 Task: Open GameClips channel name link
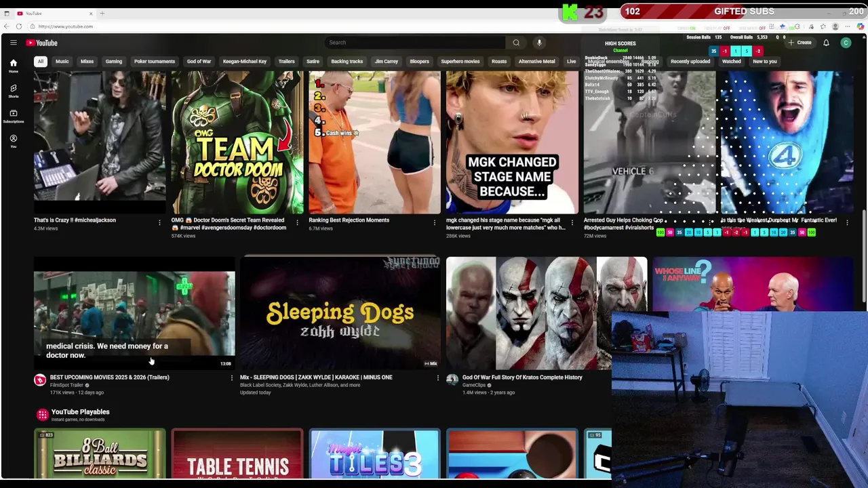(x=474, y=385)
